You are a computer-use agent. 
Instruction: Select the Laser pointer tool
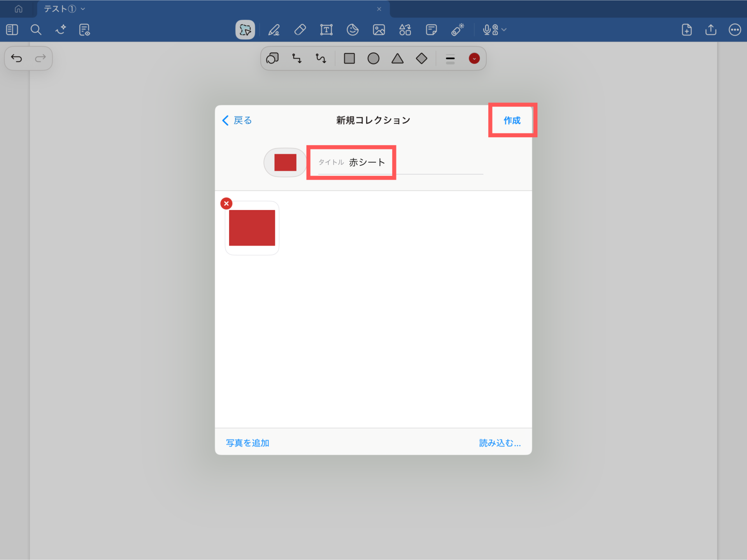pyautogui.click(x=458, y=30)
